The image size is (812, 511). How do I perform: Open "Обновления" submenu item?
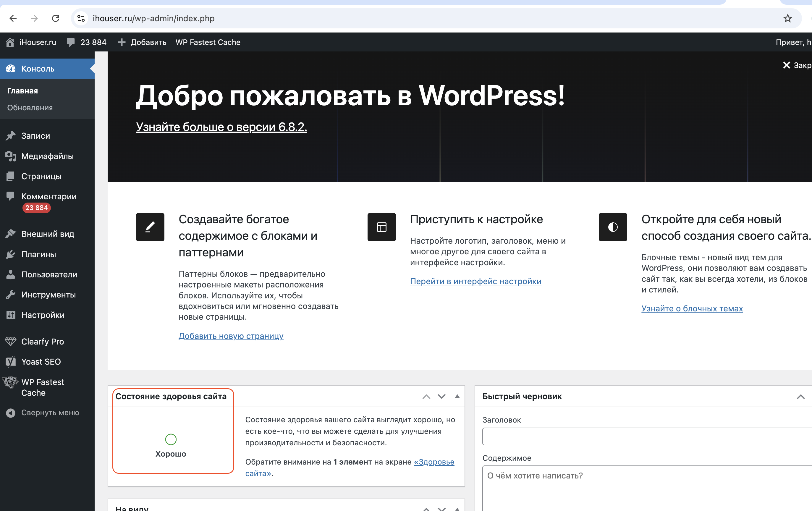click(30, 108)
